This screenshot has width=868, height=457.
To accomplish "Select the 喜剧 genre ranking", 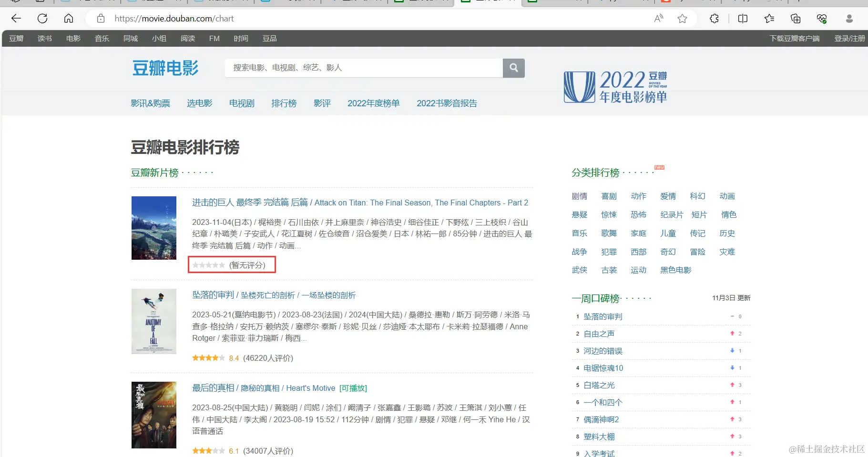I will coord(609,196).
